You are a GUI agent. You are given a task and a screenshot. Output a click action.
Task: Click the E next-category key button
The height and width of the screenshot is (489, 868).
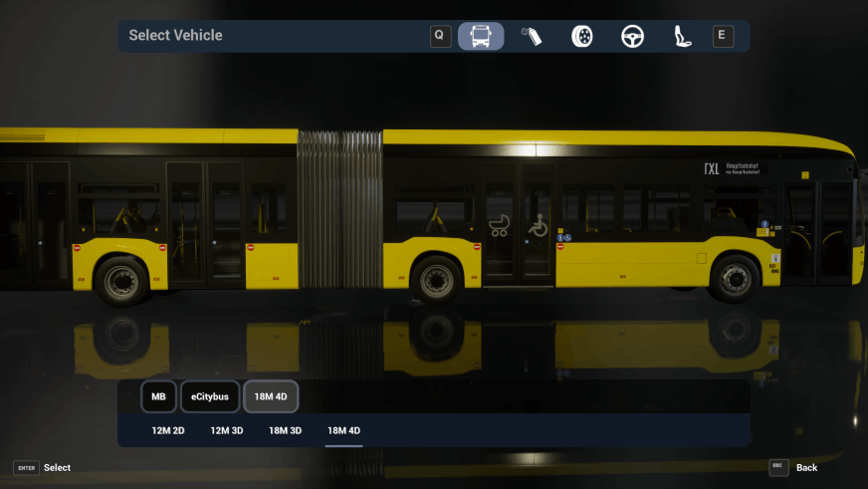723,36
